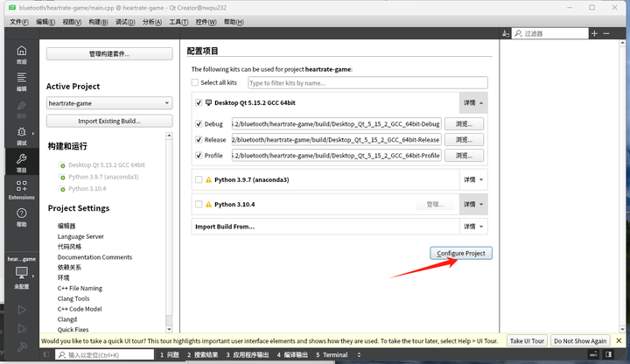Click Browse button for Release path
The height and width of the screenshot is (364, 630).
pos(464,139)
